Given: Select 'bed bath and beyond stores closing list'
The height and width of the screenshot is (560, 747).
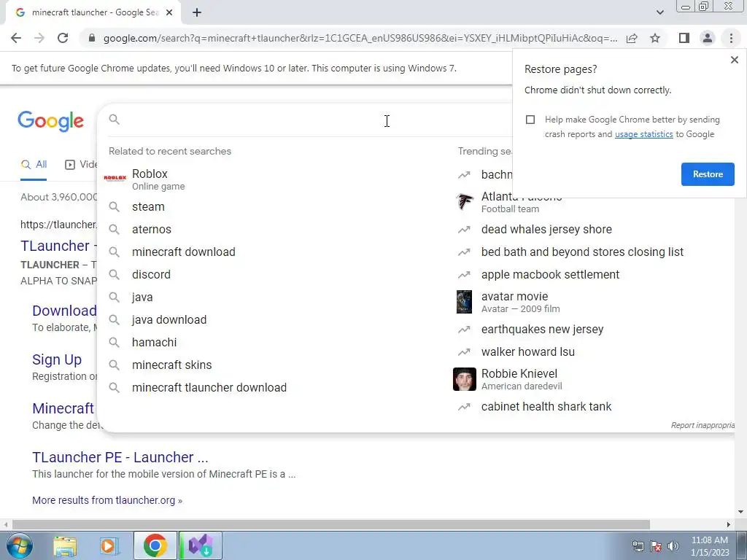Looking at the screenshot, I should pos(582,252).
